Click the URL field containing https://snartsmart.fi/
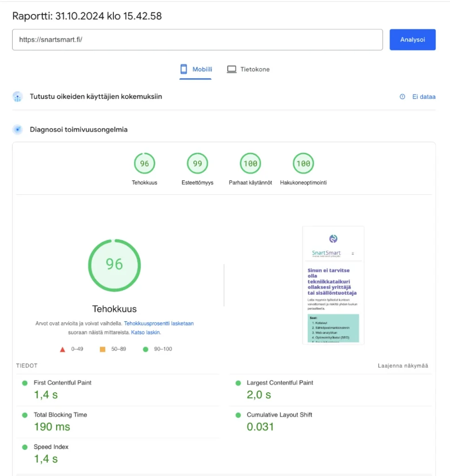Screen dimensions: 450x476 tap(198, 40)
